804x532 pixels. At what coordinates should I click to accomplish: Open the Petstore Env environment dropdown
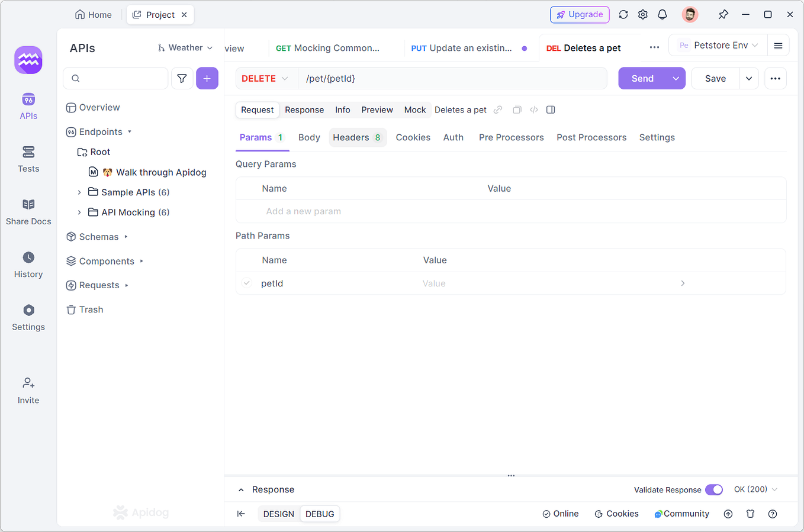718,44
